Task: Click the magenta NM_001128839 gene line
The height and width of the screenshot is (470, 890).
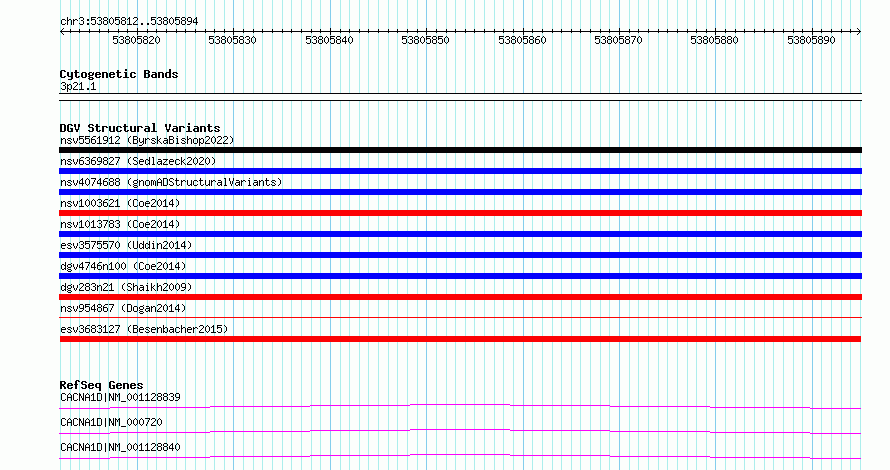Action: [x=460, y=406]
